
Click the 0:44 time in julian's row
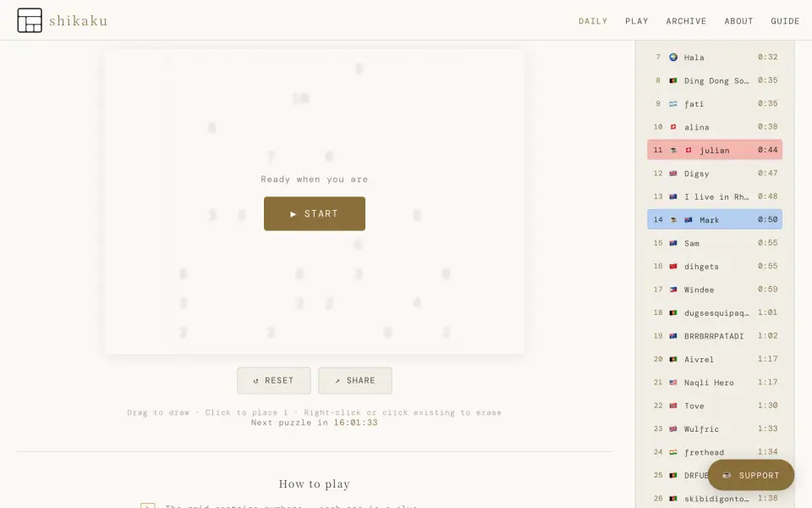767,150
